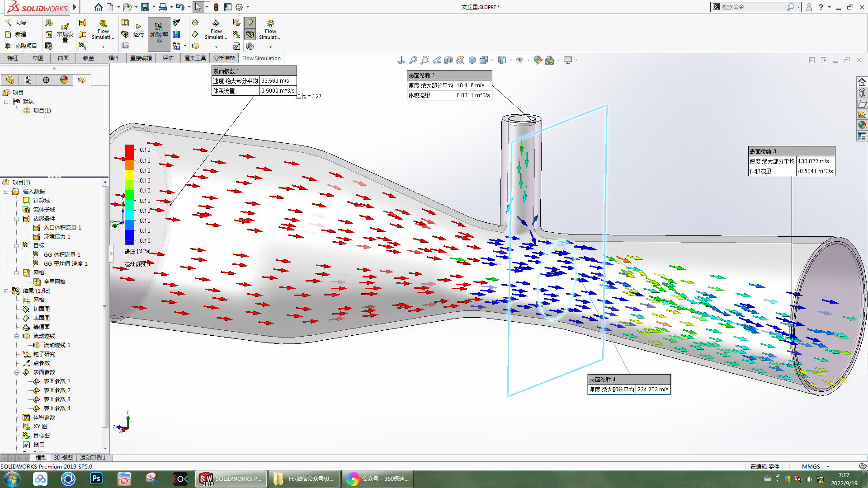Screen dimensions: 868x488
Task: Collapse the 表面参数 tree node
Action: (x=16, y=372)
